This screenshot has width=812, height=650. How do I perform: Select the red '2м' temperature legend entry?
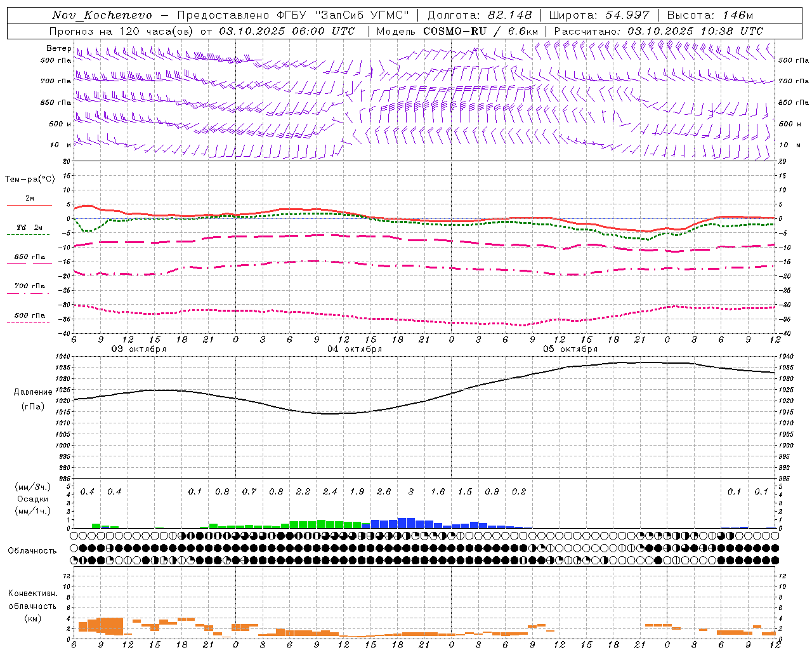(30, 199)
